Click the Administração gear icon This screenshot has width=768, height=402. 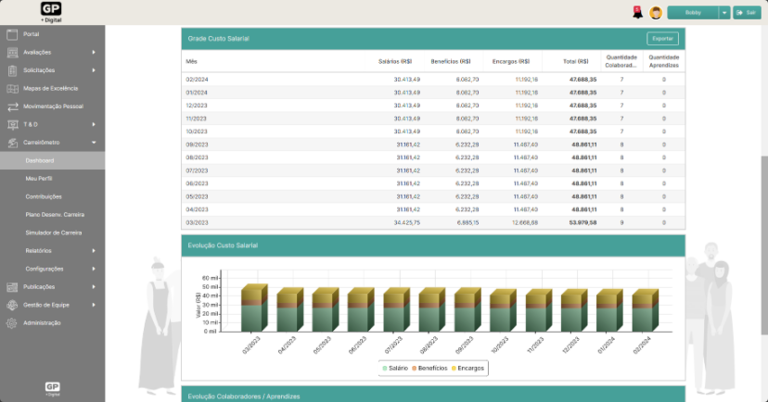click(13, 323)
